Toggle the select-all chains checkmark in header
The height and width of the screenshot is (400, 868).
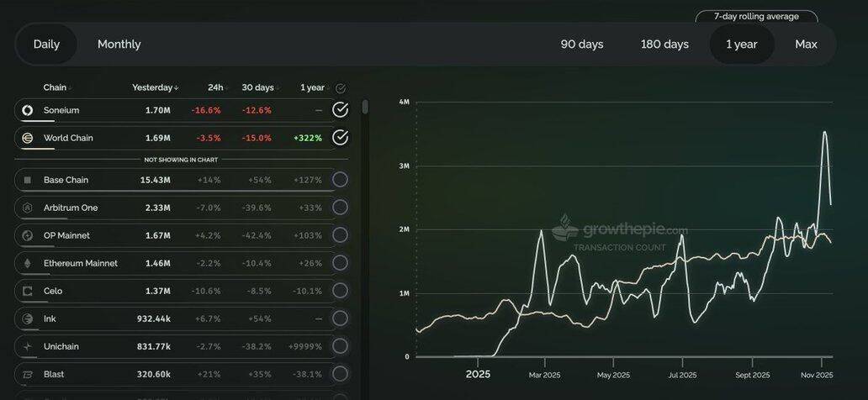point(340,88)
